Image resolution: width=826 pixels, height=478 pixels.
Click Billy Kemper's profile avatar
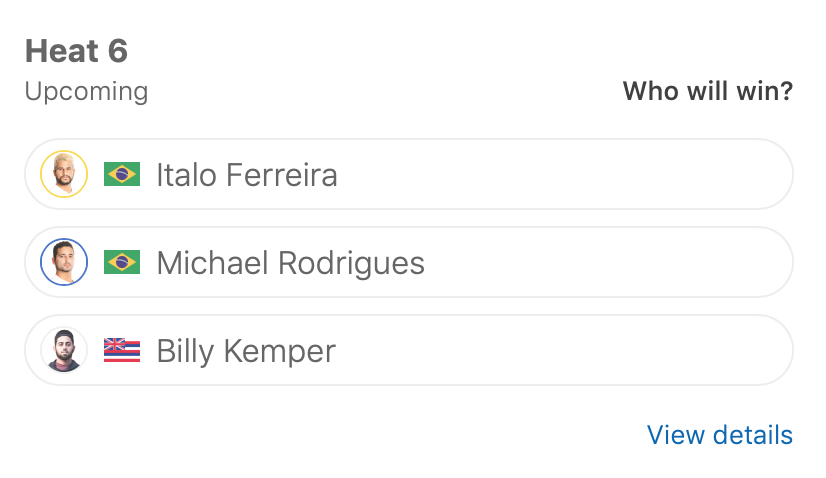pyautogui.click(x=64, y=351)
